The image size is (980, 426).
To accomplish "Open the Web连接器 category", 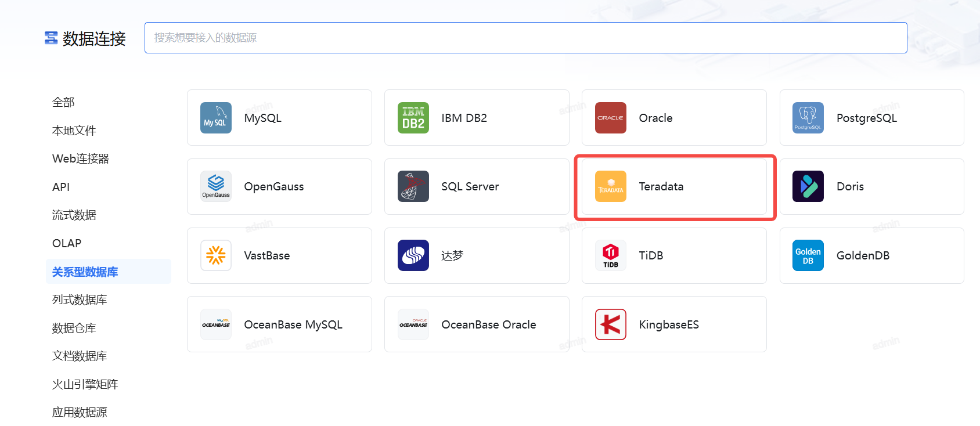I will 81,158.
